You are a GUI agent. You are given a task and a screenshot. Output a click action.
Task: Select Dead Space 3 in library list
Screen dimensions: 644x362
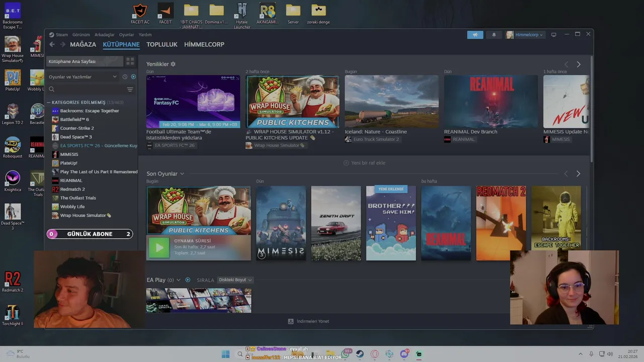pyautogui.click(x=76, y=137)
